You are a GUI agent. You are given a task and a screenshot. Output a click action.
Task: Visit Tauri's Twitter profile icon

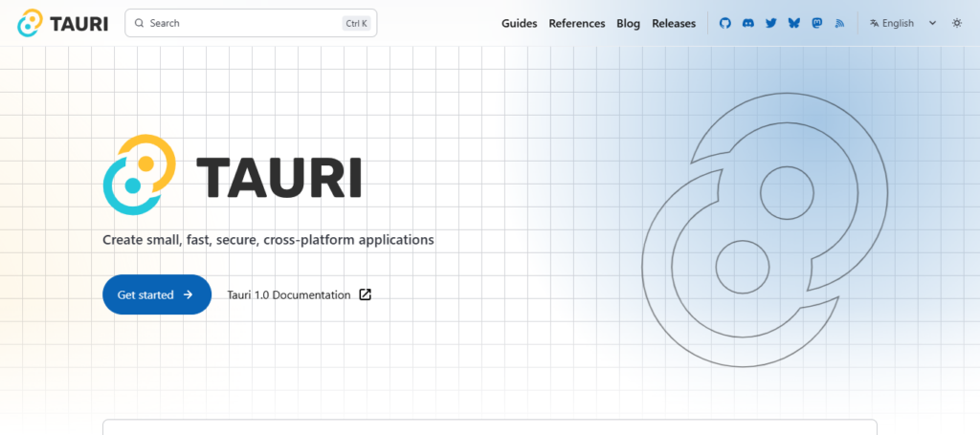click(x=770, y=23)
